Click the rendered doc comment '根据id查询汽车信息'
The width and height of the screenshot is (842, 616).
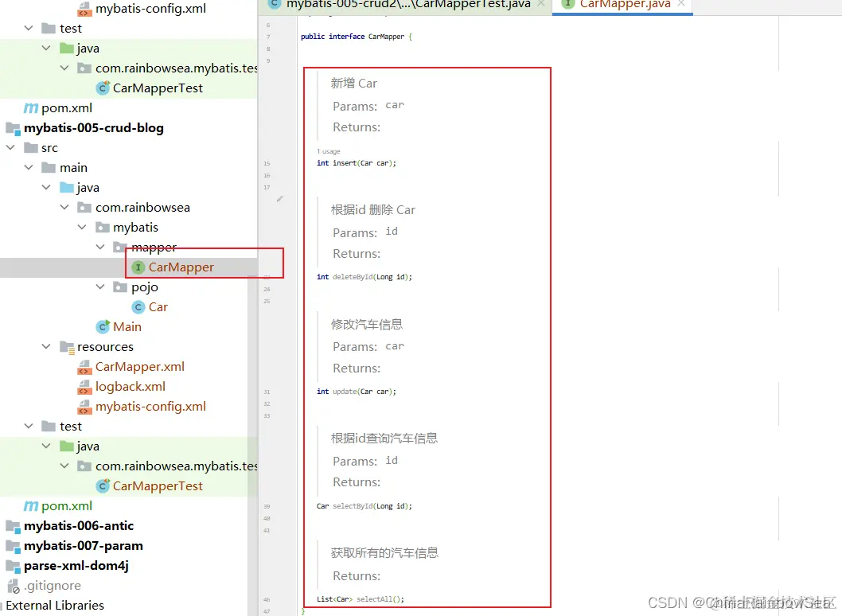pos(384,439)
